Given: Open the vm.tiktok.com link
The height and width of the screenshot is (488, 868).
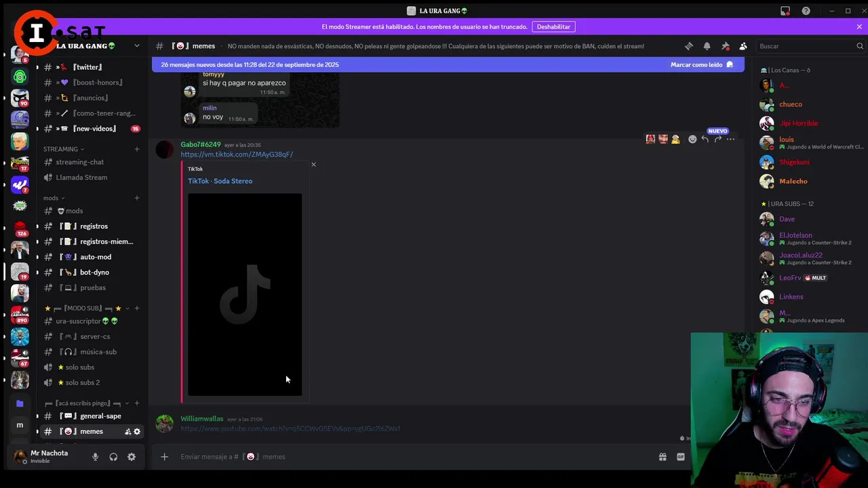Looking at the screenshot, I should pos(237,155).
